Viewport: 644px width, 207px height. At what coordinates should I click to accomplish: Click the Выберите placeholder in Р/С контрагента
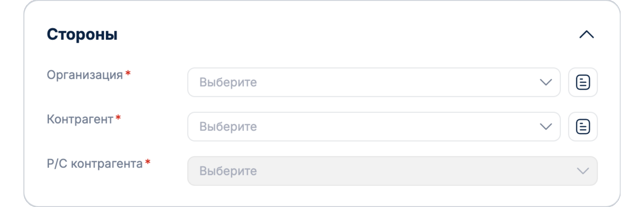tap(228, 171)
